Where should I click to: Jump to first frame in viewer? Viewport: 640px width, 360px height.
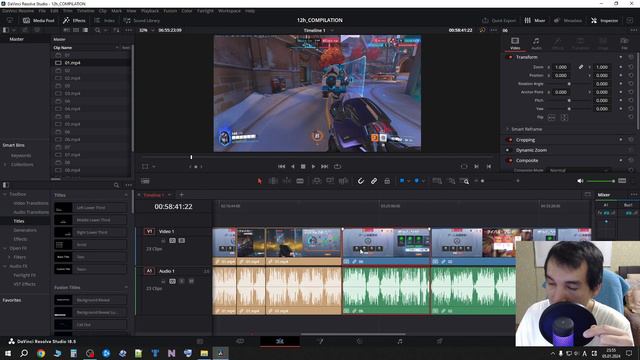pyautogui.click(x=282, y=167)
